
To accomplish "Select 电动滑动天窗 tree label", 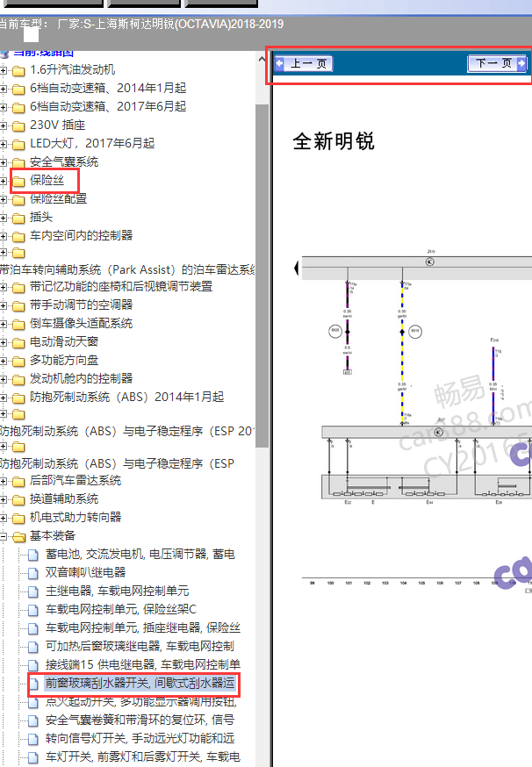I will point(64,341).
